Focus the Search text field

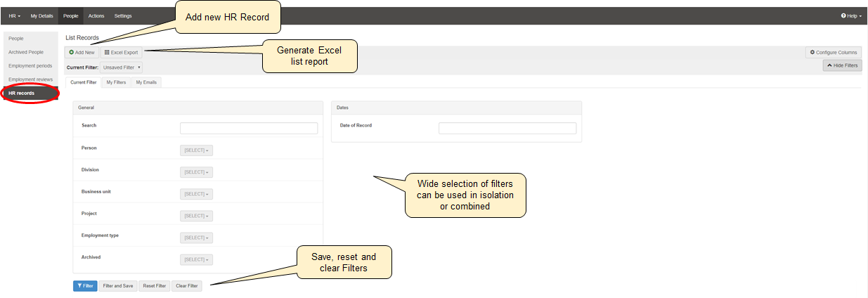(x=249, y=129)
